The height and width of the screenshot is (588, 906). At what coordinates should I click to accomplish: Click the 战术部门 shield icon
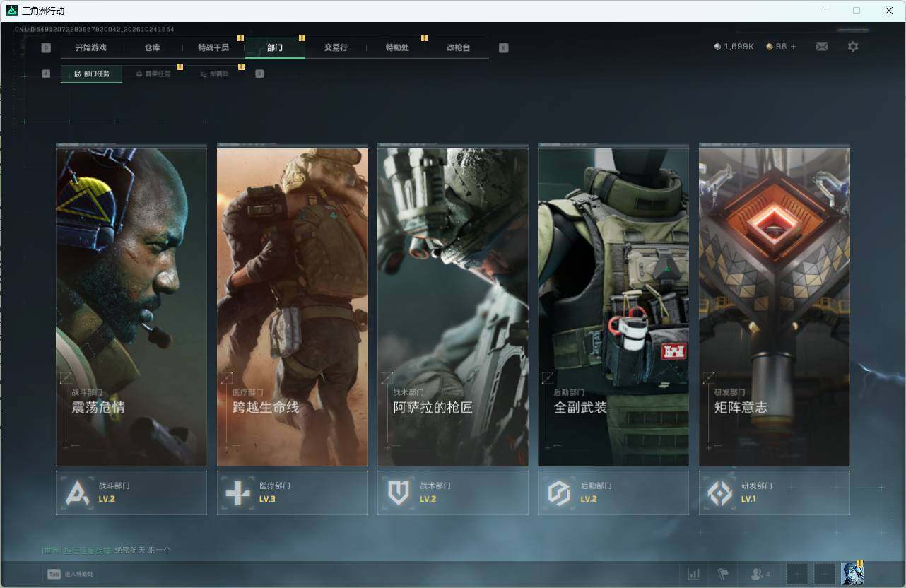[399, 493]
